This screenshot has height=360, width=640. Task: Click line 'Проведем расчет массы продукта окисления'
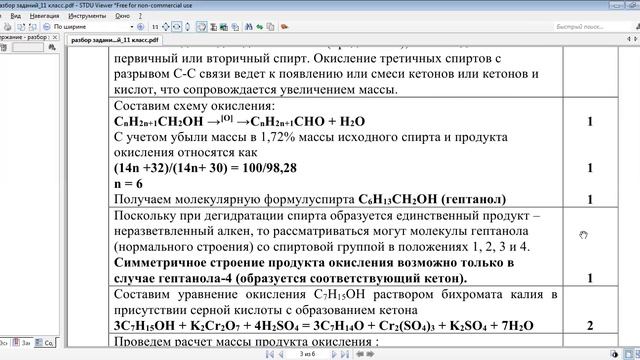pos(246,341)
